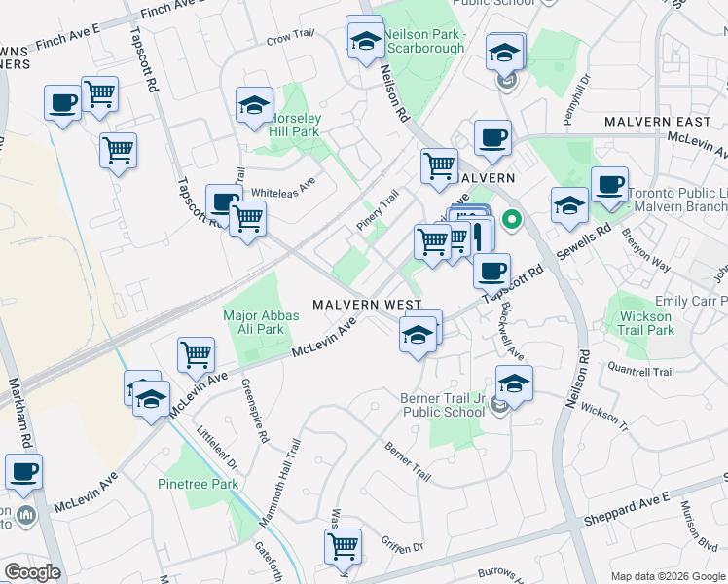
Task: Select the school pin icon by Berner Trail Jr Public School
Action: 499,407
